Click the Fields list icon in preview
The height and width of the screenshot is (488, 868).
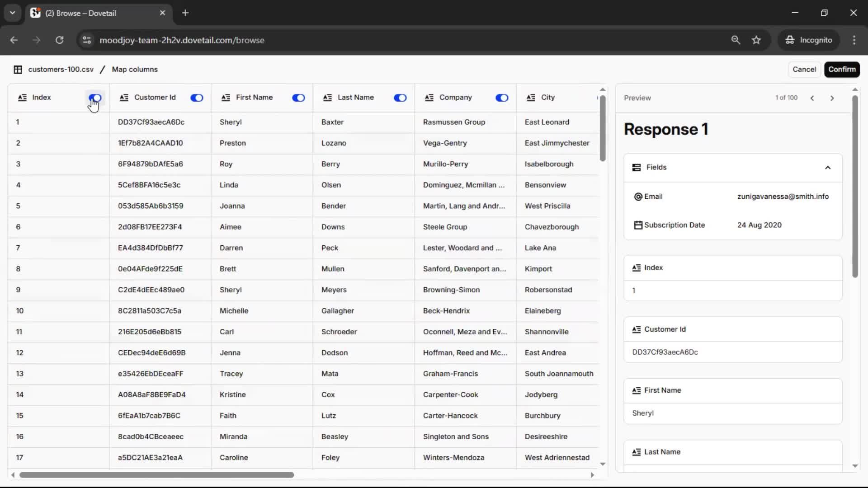coord(636,168)
